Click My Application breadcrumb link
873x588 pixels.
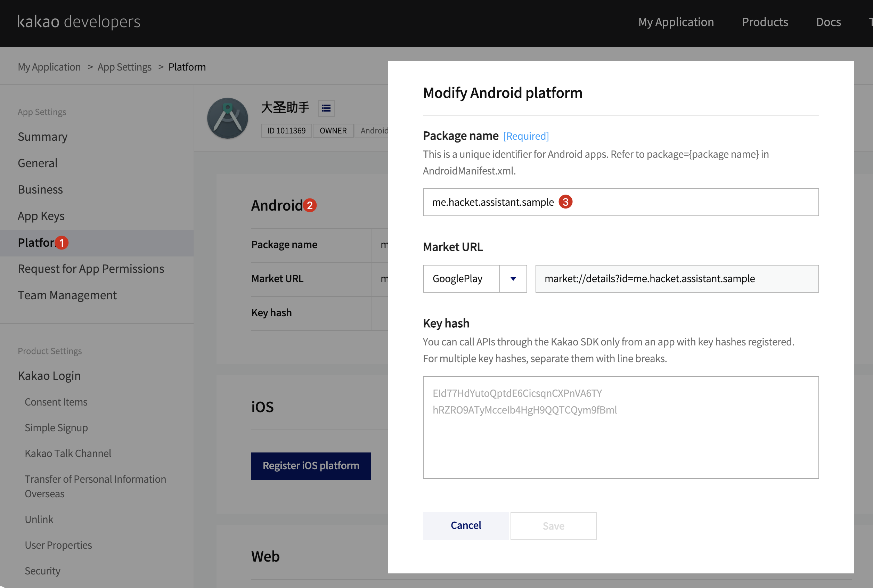point(49,67)
